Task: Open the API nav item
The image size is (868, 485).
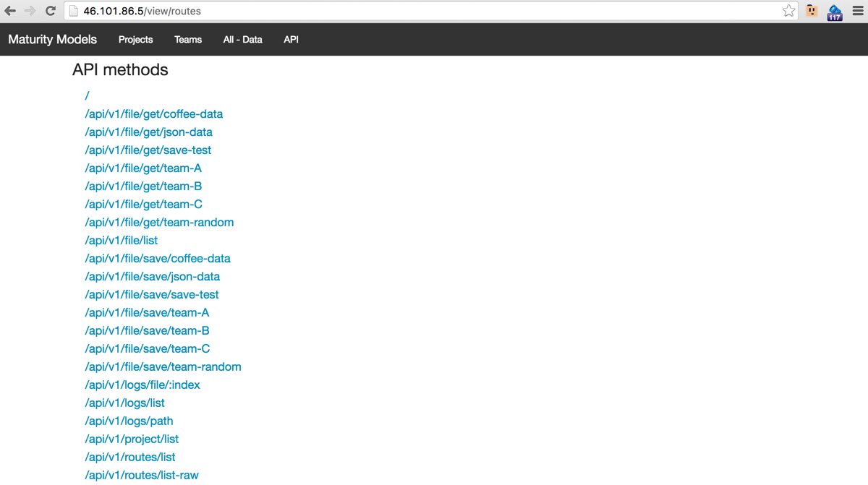Action: [291, 40]
